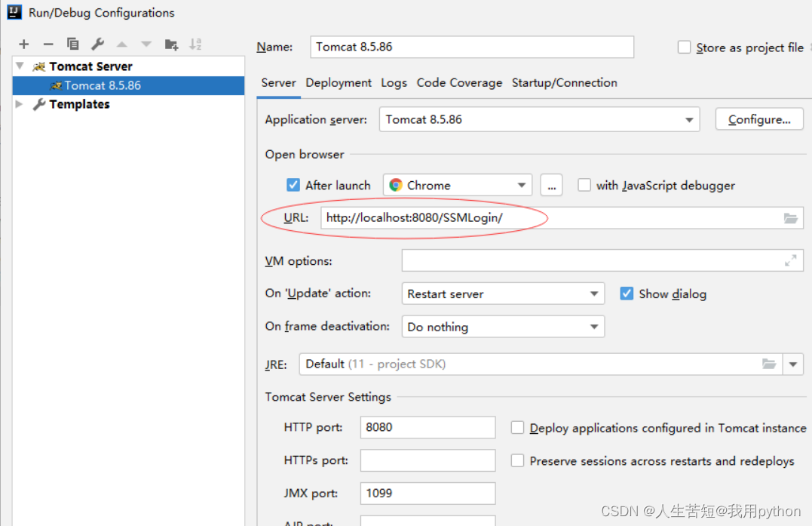Create a new folder for configurations
Screen dimensions: 812x526
point(171,45)
